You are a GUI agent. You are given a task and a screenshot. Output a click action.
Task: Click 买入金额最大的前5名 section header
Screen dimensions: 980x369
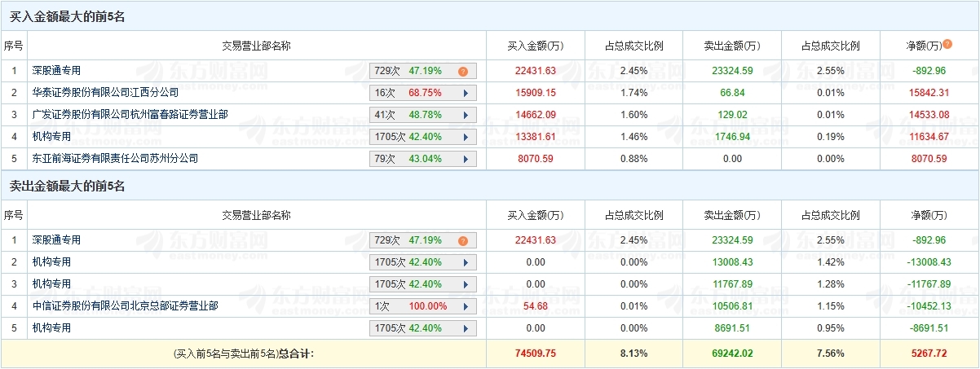67,16
